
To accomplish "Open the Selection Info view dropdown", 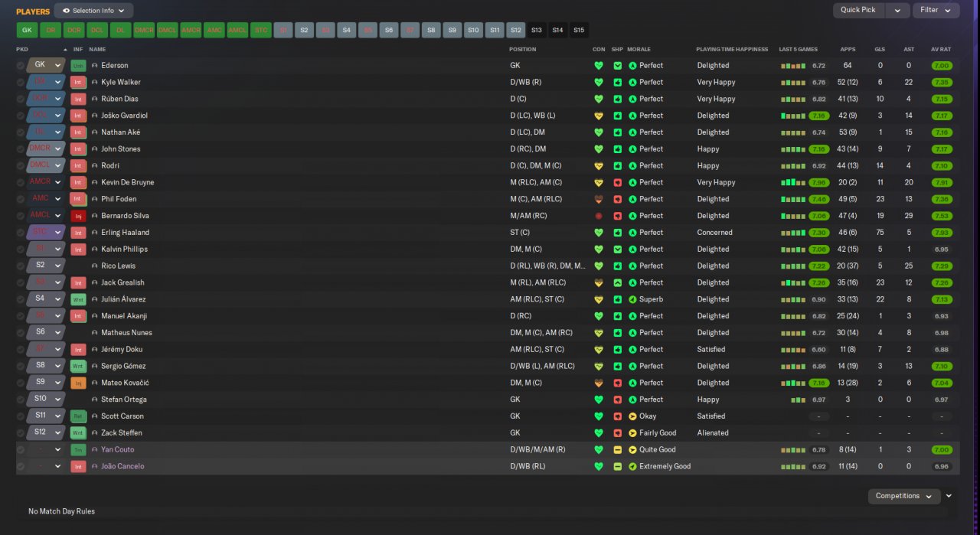I will (93, 11).
